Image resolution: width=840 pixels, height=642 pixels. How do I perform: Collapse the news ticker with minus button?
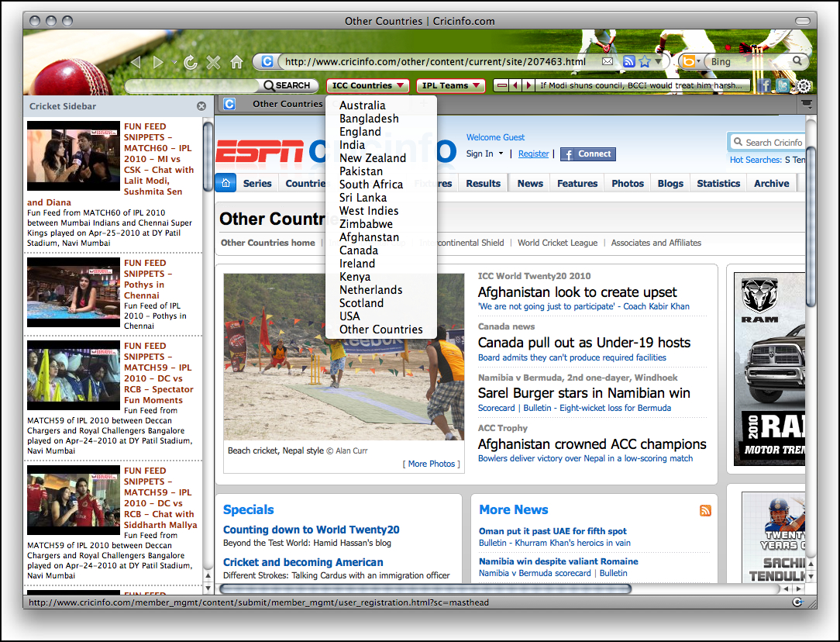[501, 85]
